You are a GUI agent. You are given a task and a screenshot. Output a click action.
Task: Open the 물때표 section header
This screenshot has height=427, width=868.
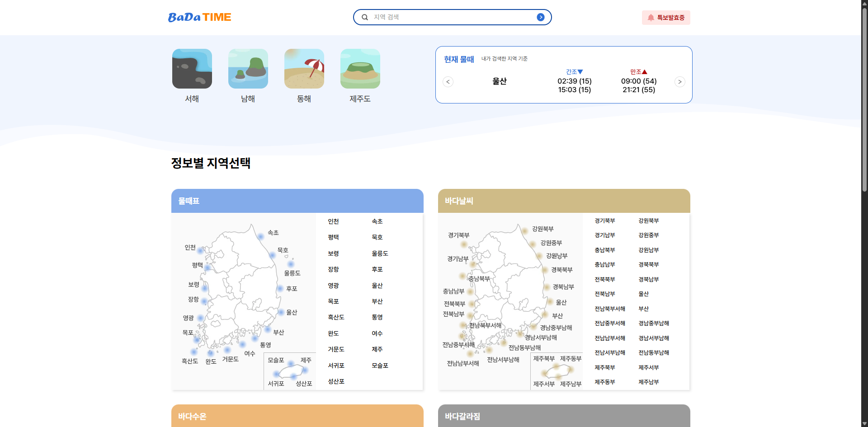[297, 201]
